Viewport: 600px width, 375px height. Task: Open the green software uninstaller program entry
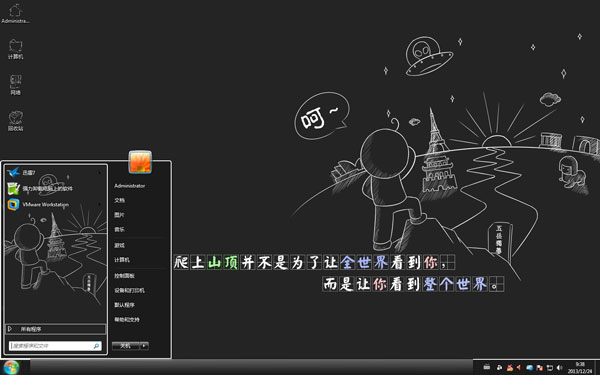[x=55, y=188]
